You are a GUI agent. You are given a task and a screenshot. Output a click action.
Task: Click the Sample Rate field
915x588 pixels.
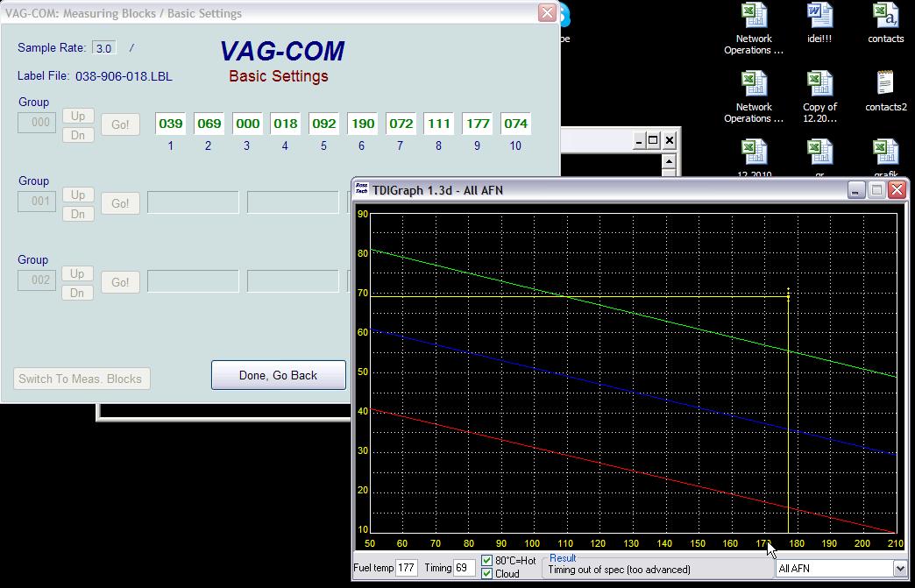103,48
